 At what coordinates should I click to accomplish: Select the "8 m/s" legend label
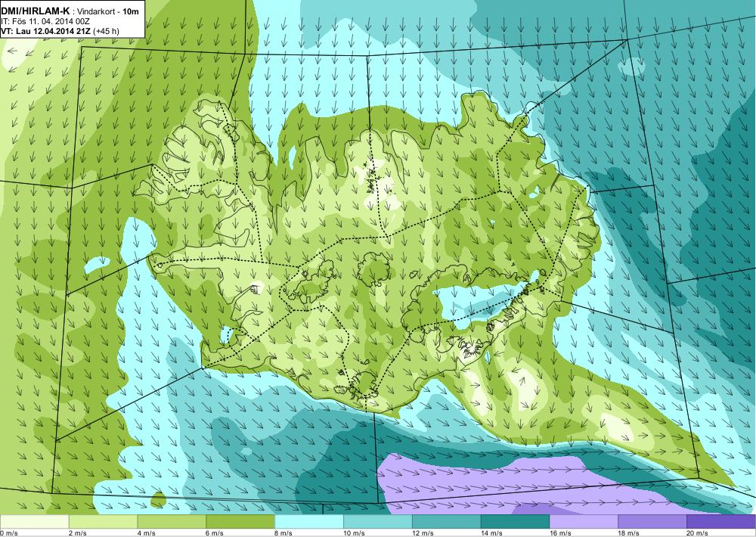pyautogui.click(x=284, y=533)
